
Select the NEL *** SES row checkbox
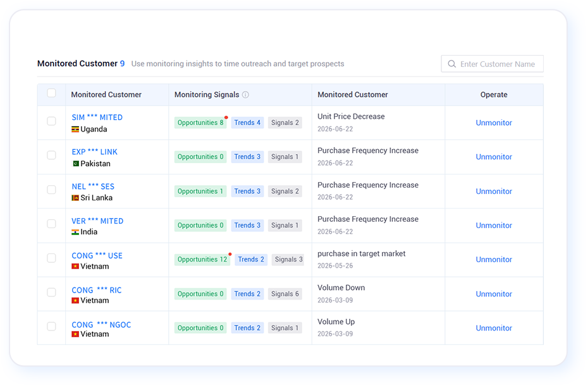point(51,190)
